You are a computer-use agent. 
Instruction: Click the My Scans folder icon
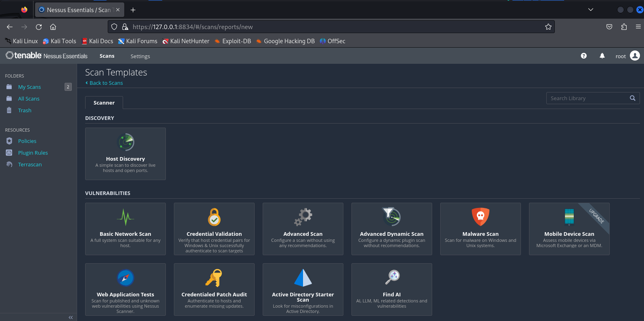coord(9,87)
